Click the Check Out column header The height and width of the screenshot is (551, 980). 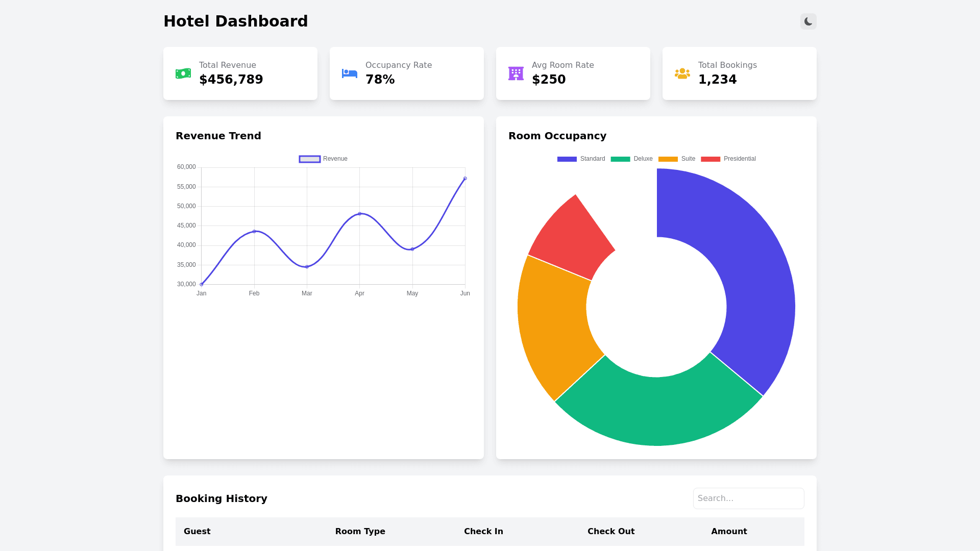point(611,532)
